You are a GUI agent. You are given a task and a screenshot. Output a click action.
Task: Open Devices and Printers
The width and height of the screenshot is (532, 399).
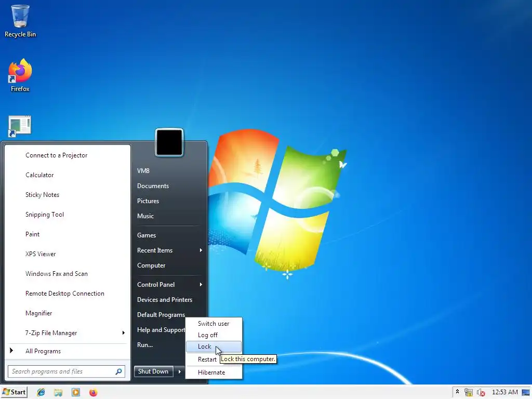(x=169, y=300)
